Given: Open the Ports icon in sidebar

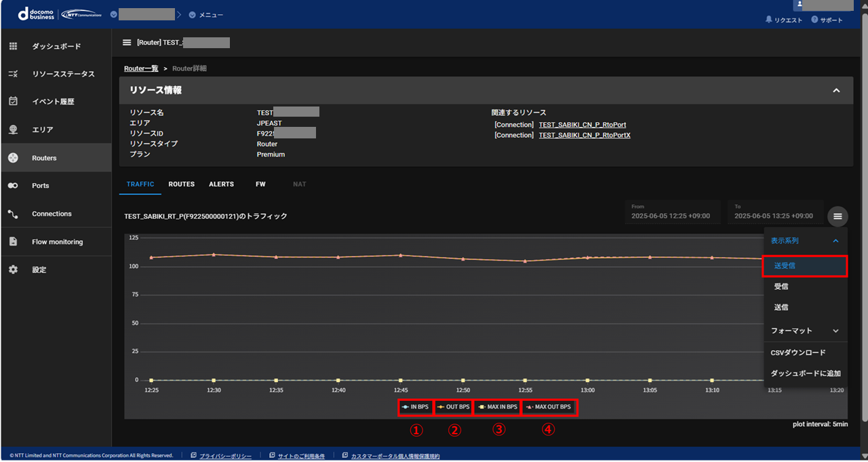Looking at the screenshot, I should [x=13, y=186].
